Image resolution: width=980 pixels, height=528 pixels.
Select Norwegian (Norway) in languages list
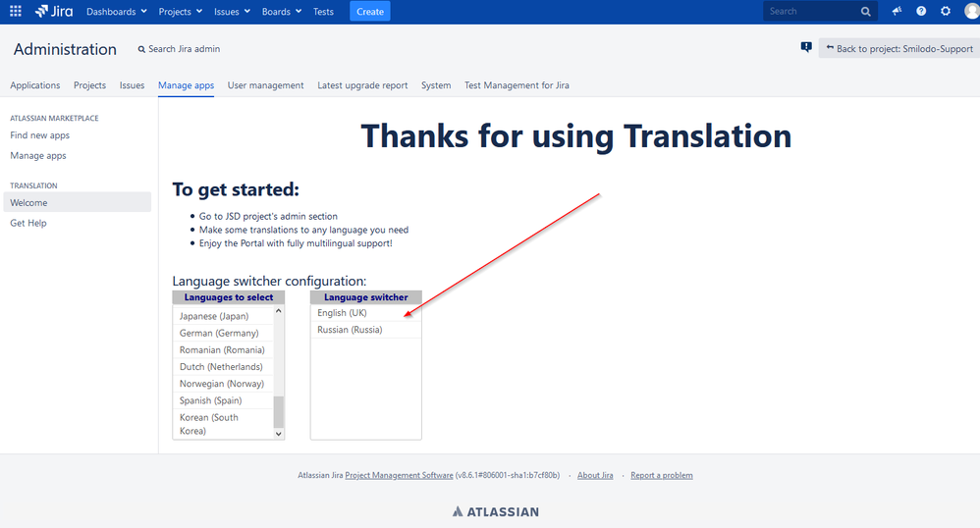(x=223, y=384)
